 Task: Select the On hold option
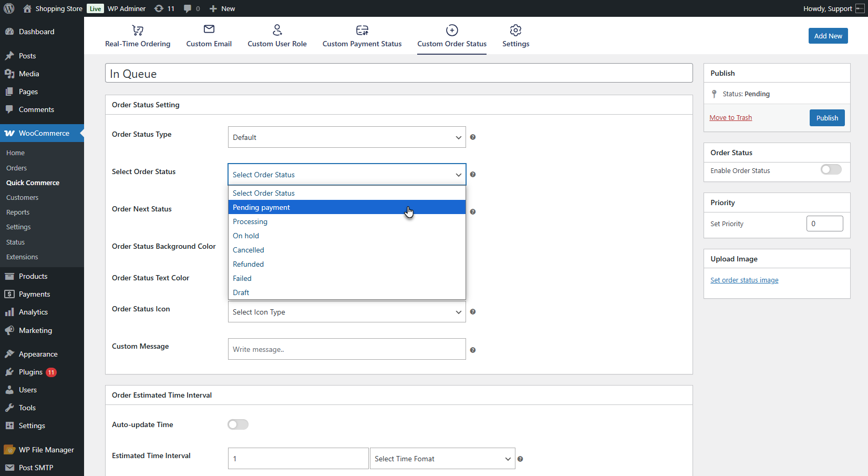click(x=246, y=236)
